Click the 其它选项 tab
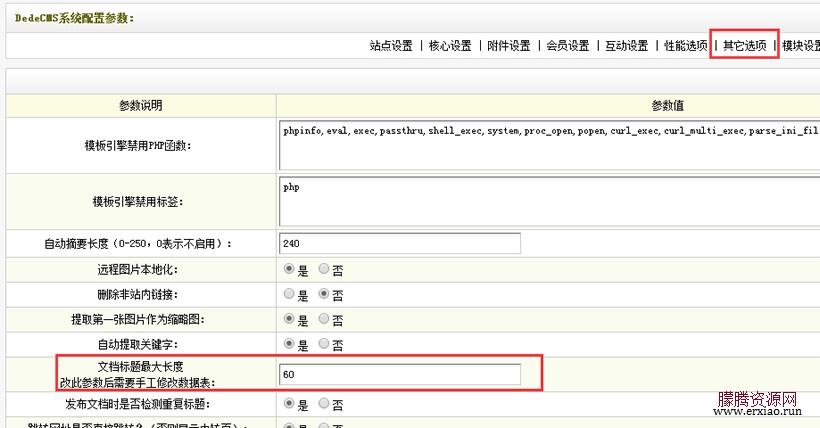This screenshot has height=428, width=820. 745,46
